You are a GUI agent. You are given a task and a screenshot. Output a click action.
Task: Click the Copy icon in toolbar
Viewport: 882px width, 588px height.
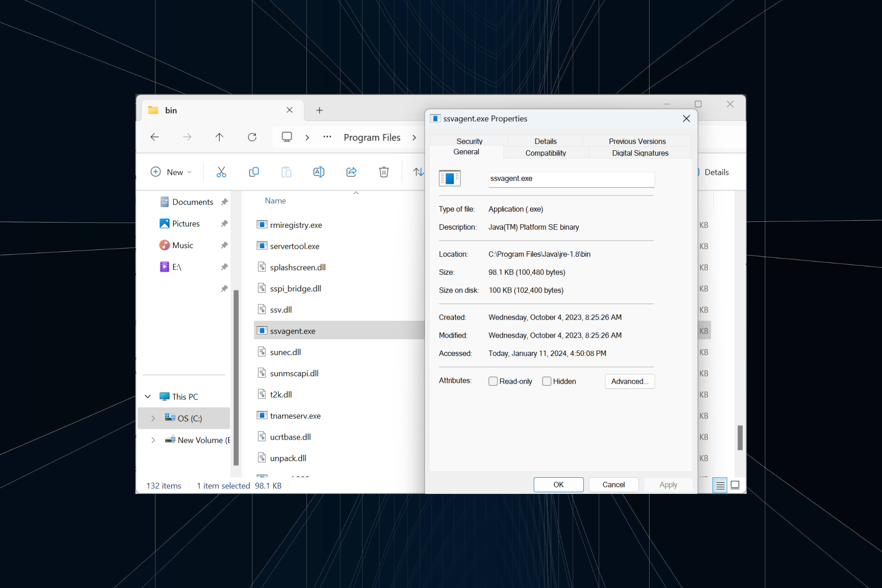254,172
